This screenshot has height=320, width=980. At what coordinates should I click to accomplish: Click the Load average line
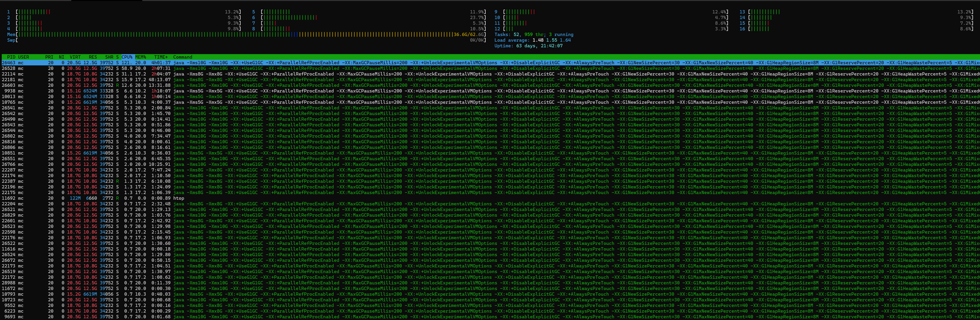tap(533, 40)
